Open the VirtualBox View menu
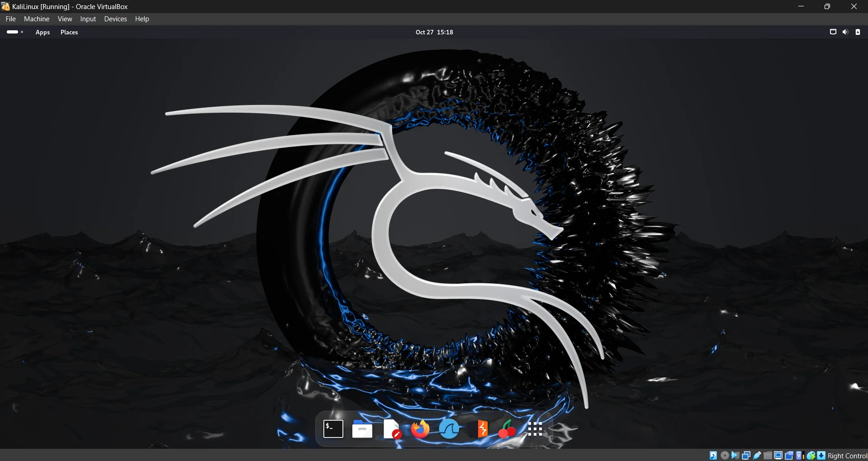 (65, 19)
